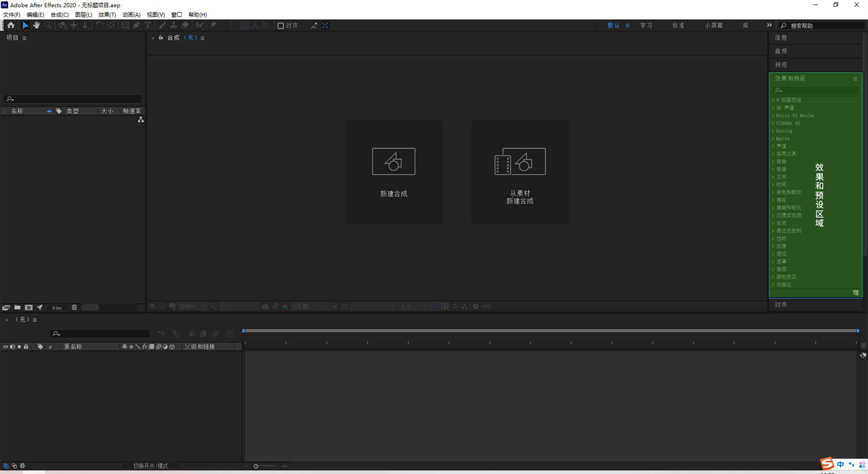Click the new folder icon in Project panel
The width and height of the screenshot is (868, 474).
17,308
